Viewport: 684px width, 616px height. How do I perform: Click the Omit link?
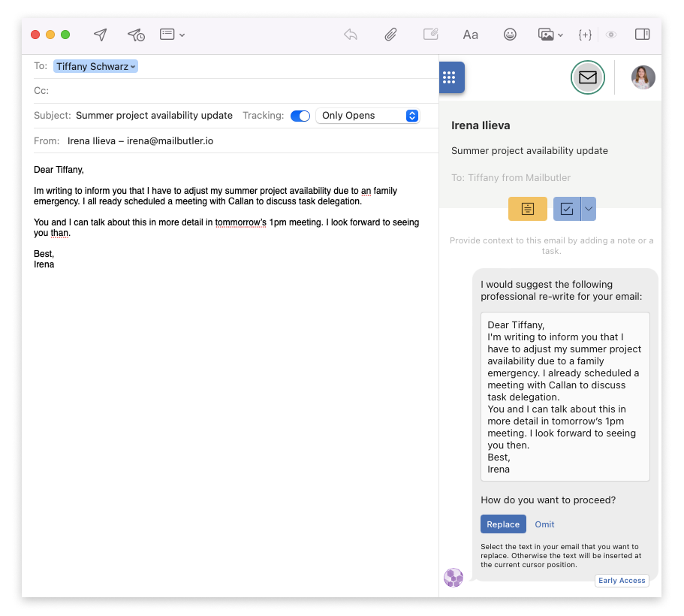544,524
